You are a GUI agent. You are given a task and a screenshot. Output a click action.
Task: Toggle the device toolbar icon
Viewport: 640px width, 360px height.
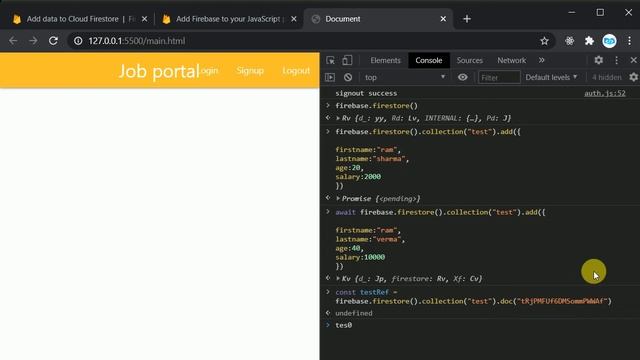[347, 60]
